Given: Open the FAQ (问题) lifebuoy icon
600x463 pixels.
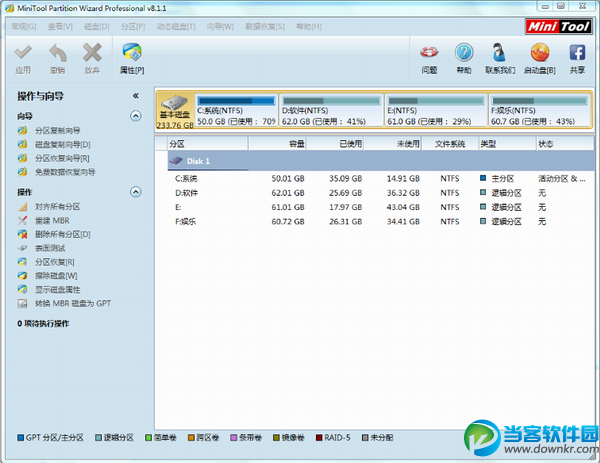Looking at the screenshot, I should pos(429,52).
